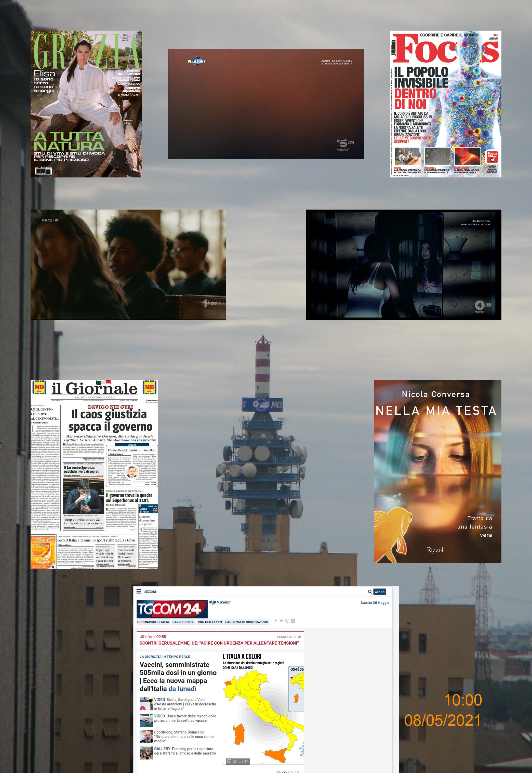Click Bonaccini portrait thumbnail

coord(146,736)
